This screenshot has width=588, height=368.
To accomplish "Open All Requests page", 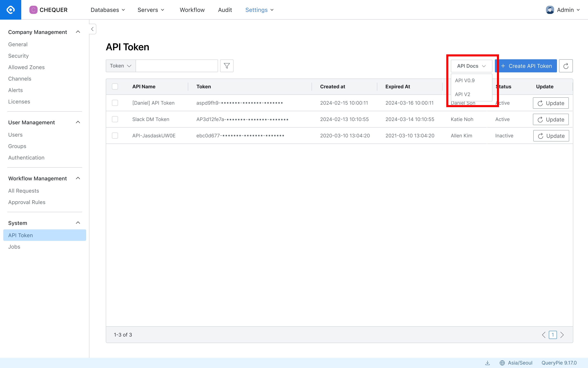I will [23, 191].
